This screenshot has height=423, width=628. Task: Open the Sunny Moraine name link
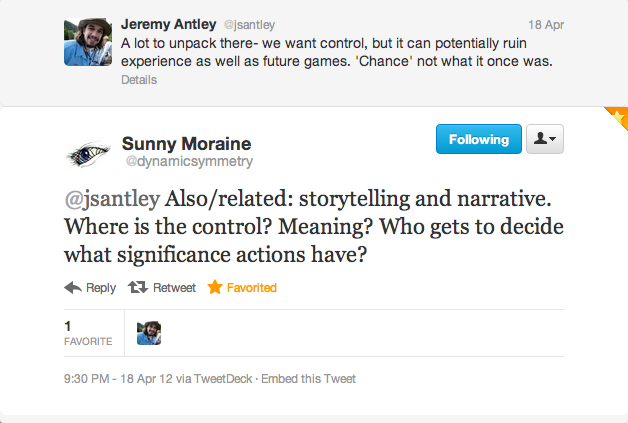click(187, 143)
